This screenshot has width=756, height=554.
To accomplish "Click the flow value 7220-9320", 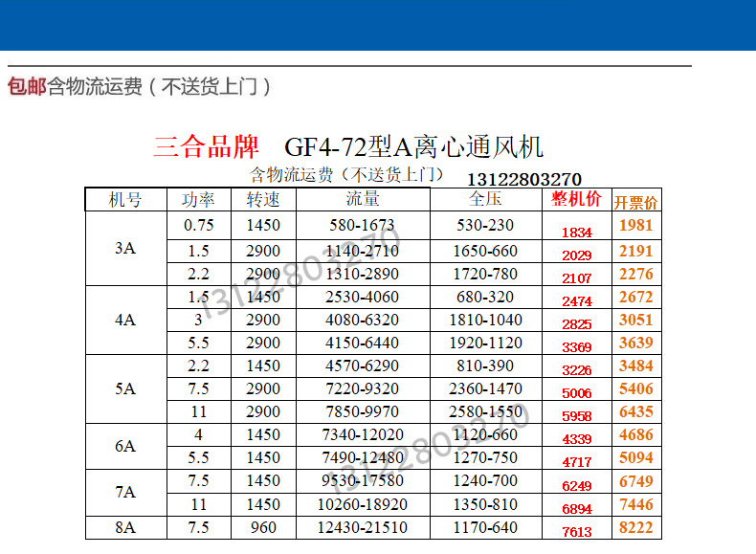I will pyautogui.click(x=362, y=388).
